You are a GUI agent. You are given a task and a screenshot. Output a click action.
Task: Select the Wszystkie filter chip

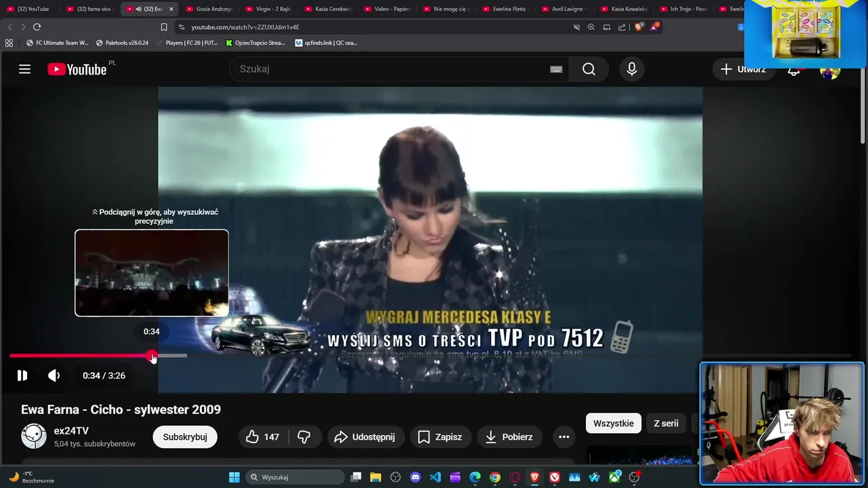point(614,424)
